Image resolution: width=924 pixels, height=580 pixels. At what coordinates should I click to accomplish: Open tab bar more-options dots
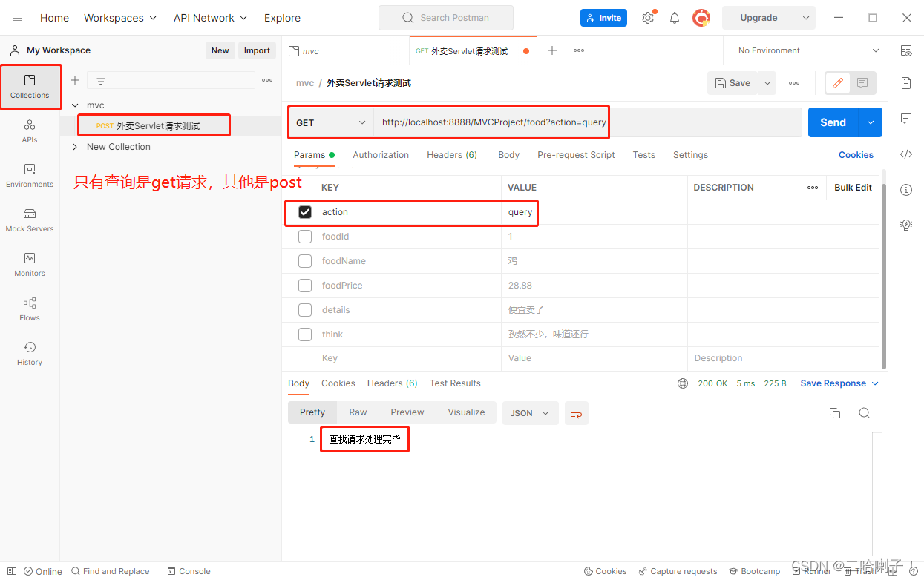(x=579, y=50)
